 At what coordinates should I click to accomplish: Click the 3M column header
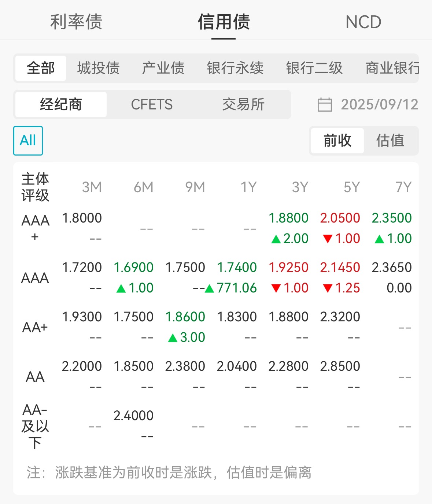point(92,187)
